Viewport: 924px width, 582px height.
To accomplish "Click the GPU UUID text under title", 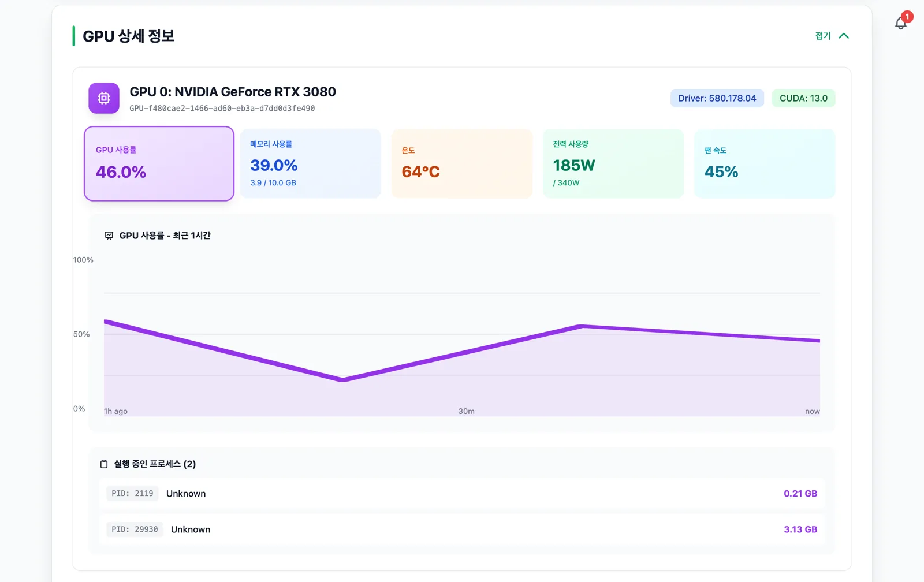I will (222, 109).
